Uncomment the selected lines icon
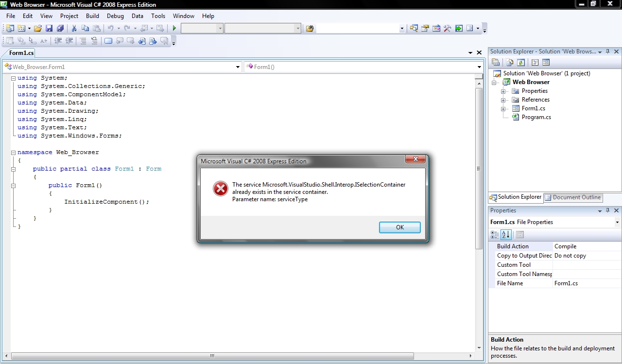Image resolution: width=622 pixels, height=364 pixels. click(94, 41)
